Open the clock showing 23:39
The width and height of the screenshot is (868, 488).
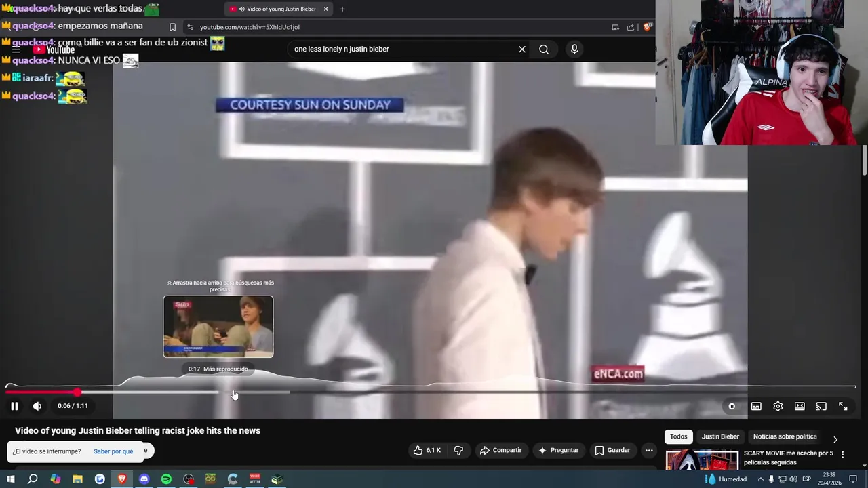point(830,479)
